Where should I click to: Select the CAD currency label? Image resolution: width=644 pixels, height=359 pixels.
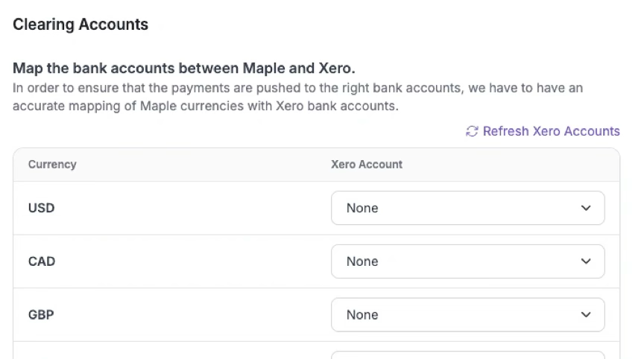point(41,261)
